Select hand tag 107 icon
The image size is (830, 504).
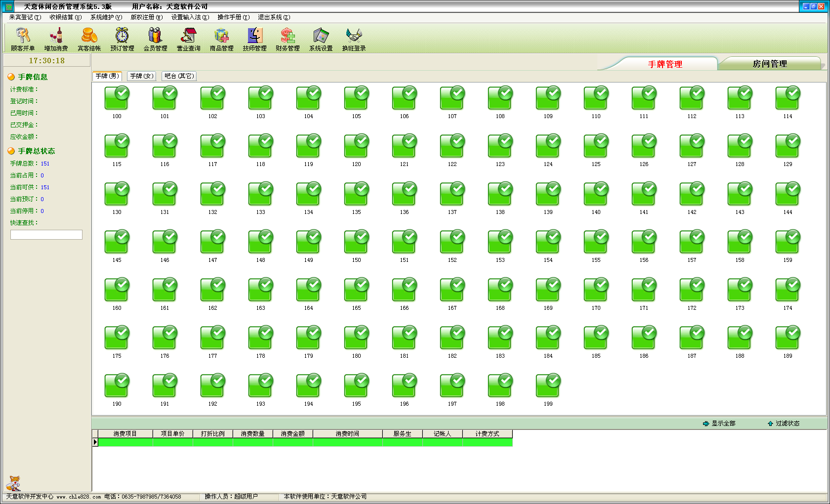pos(452,98)
